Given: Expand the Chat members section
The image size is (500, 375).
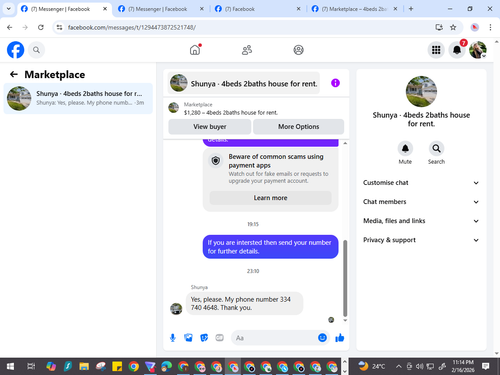Looking at the screenshot, I should [421, 202].
